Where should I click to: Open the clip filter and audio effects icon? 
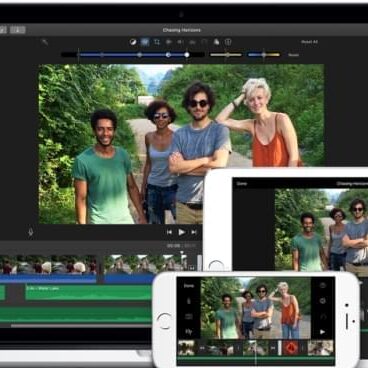(x=216, y=42)
